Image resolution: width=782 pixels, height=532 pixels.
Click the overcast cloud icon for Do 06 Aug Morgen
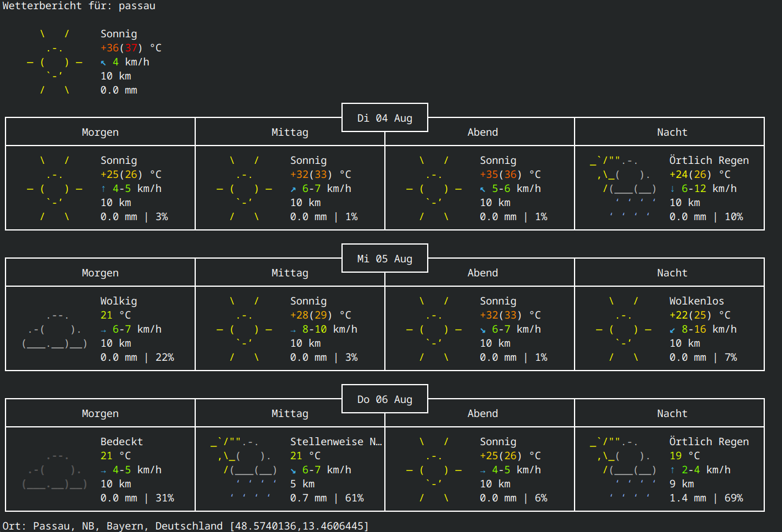(54, 470)
